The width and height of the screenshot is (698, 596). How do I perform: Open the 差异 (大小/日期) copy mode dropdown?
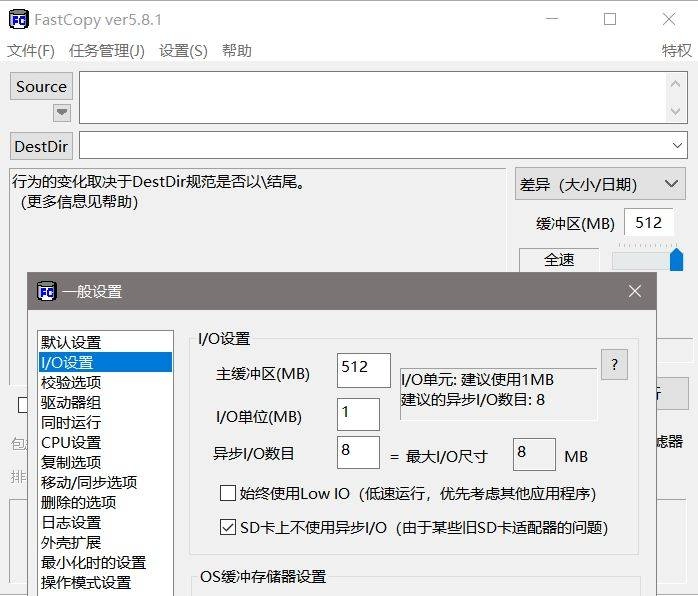(x=600, y=184)
